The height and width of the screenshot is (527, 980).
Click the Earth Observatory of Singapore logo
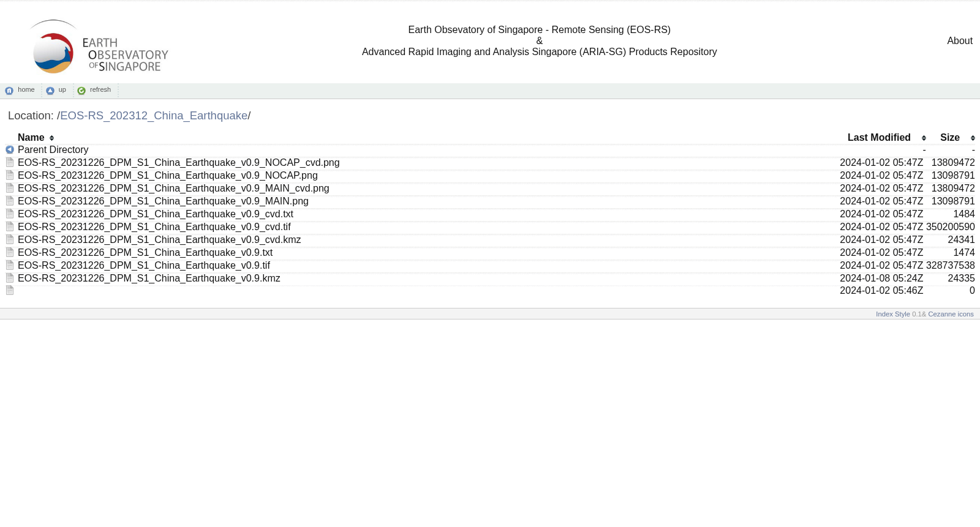(98, 47)
